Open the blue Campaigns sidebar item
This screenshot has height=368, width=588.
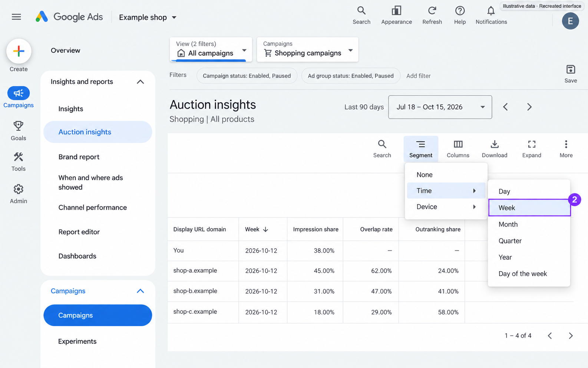click(98, 315)
